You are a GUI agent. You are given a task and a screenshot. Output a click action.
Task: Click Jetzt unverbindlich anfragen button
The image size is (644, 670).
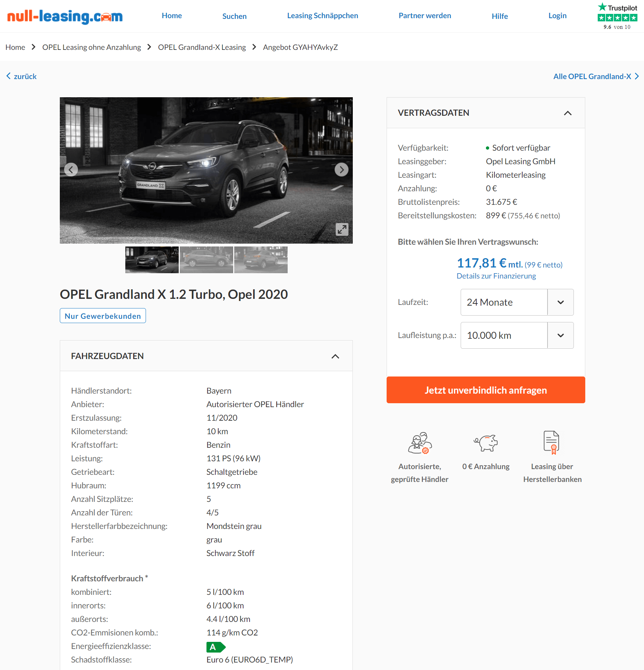486,390
